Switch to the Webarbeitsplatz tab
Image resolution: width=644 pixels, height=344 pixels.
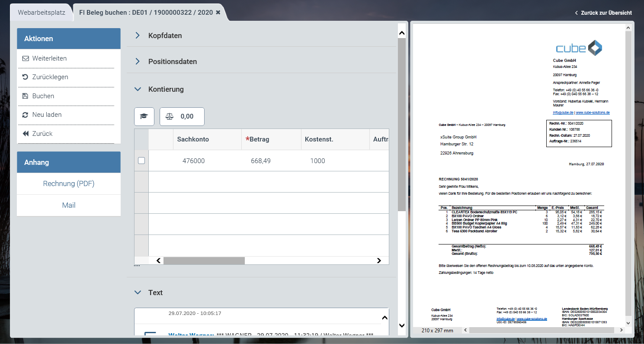pos(42,13)
